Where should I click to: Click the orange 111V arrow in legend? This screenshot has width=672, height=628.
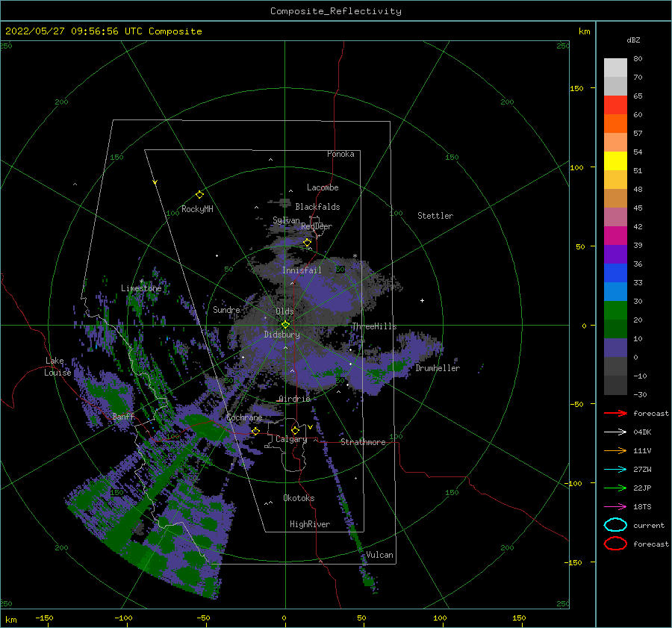(615, 450)
